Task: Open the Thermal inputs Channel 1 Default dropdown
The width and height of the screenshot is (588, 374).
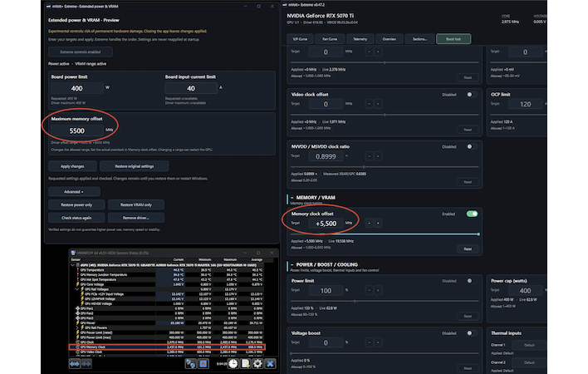Action: tap(529, 345)
